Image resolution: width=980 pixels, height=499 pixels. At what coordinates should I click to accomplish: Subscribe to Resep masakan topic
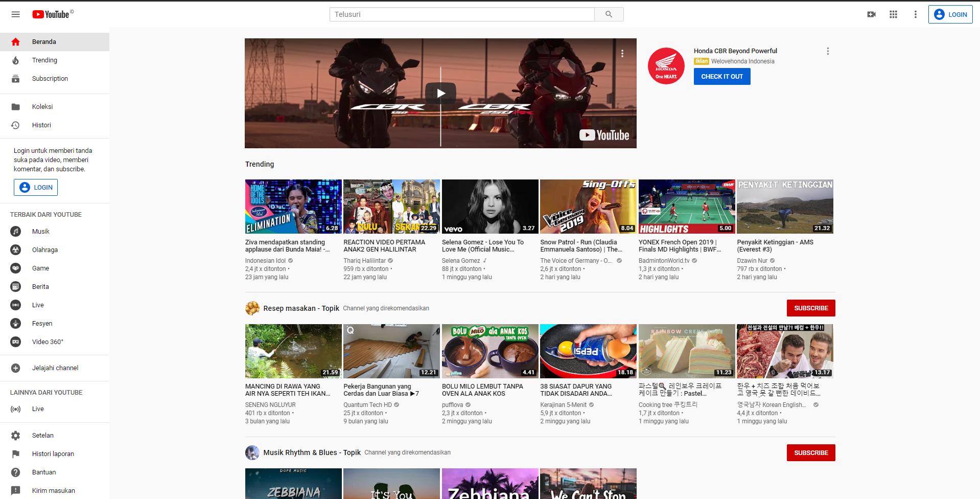coord(811,308)
